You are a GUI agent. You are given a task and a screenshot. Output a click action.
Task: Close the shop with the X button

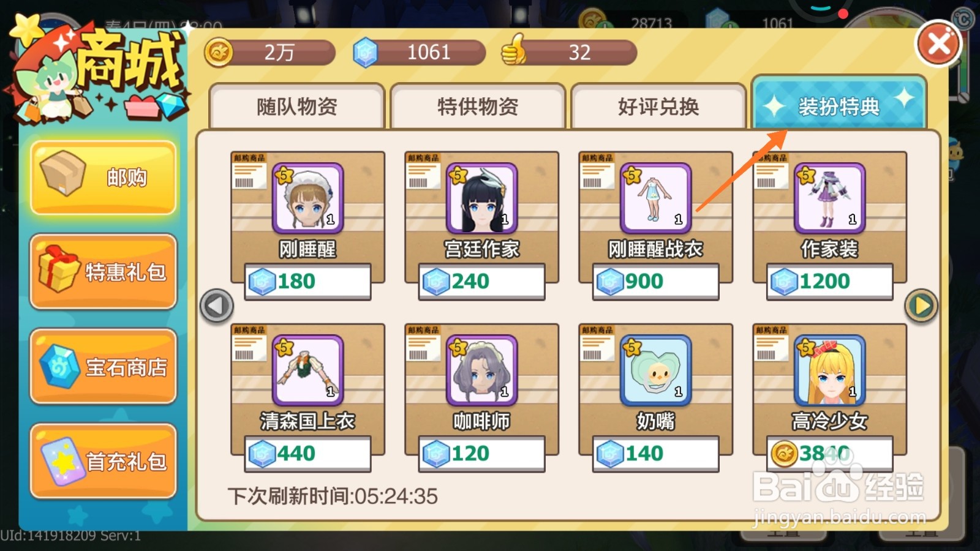(x=938, y=44)
